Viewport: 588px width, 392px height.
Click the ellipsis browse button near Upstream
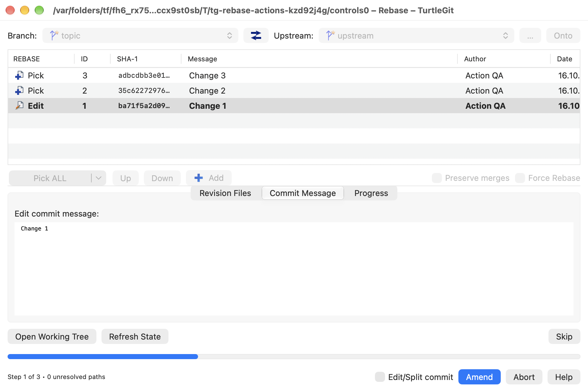530,35
